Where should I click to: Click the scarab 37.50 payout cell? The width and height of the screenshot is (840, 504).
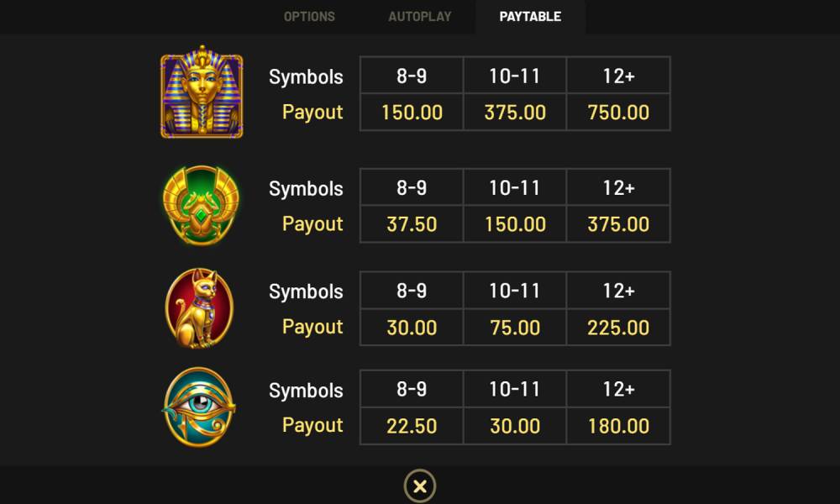412,224
